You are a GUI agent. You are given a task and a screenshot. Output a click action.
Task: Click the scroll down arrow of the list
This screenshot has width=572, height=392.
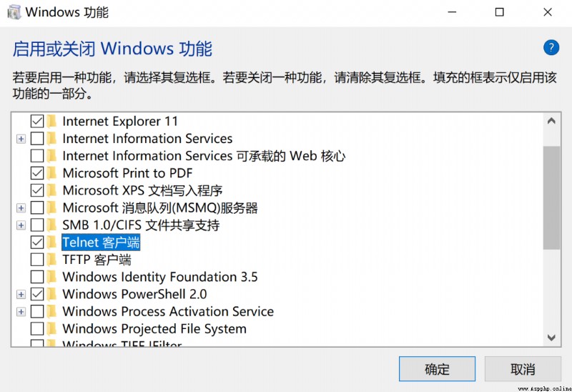(x=551, y=338)
